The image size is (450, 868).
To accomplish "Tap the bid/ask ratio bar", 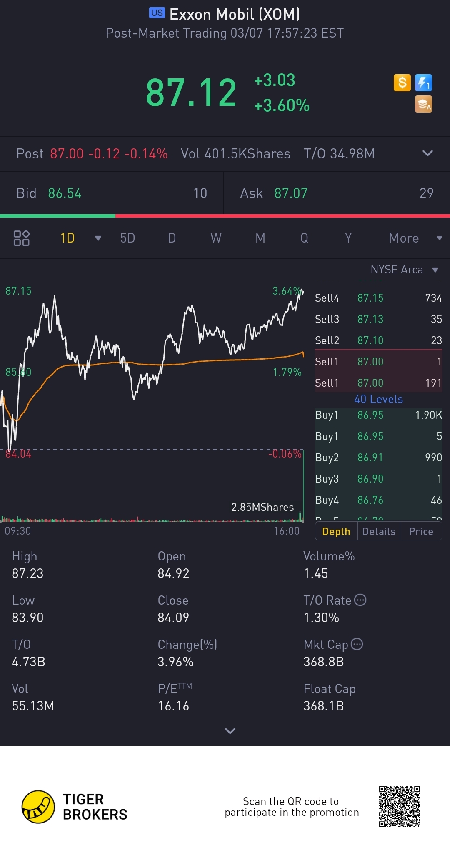I will coord(225,216).
